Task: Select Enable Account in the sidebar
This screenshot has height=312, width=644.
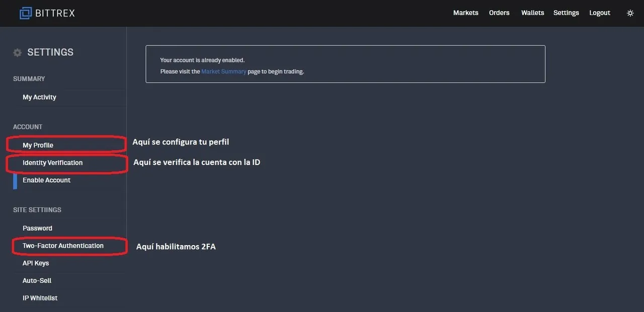Action: coord(46,180)
